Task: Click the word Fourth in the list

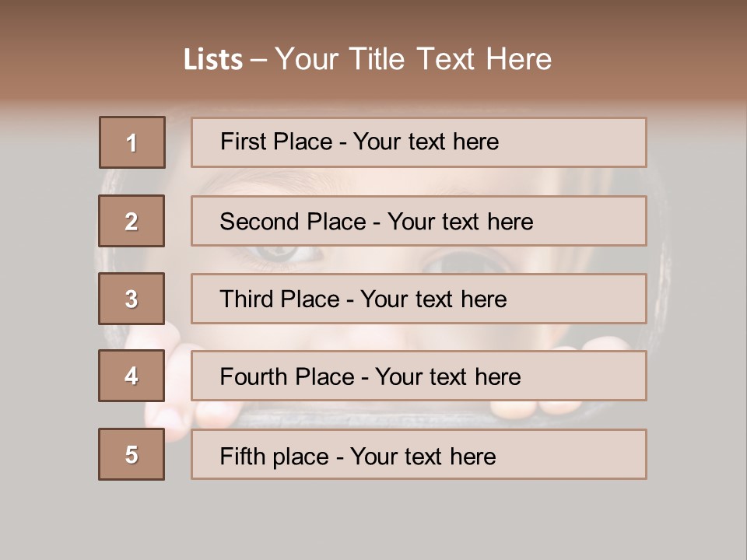Action: 254,377
